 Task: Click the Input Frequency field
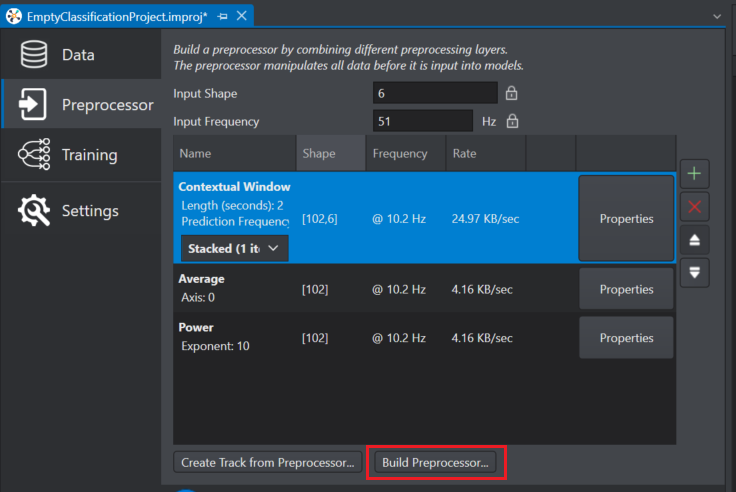tap(422, 121)
